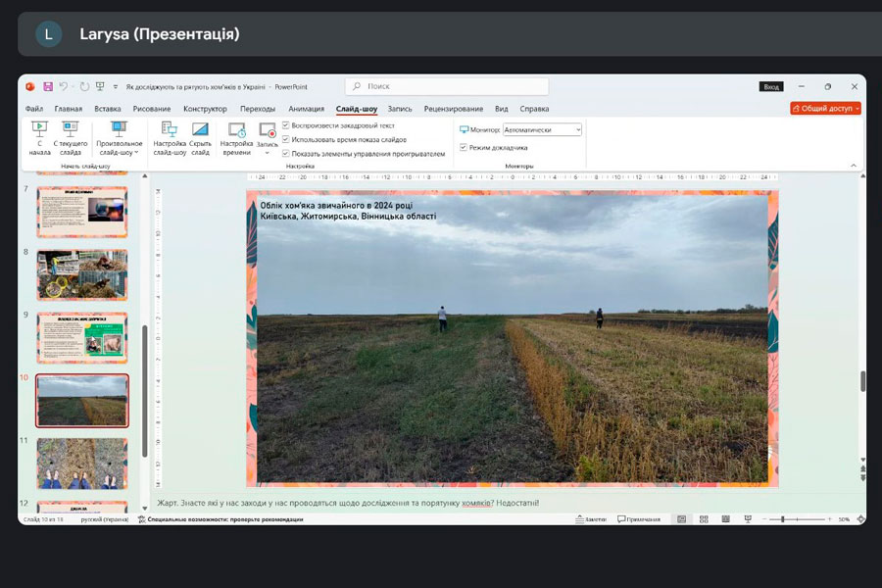
Task: Collapse the ribbon with the chevron arrow
Action: pyautogui.click(x=853, y=166)
